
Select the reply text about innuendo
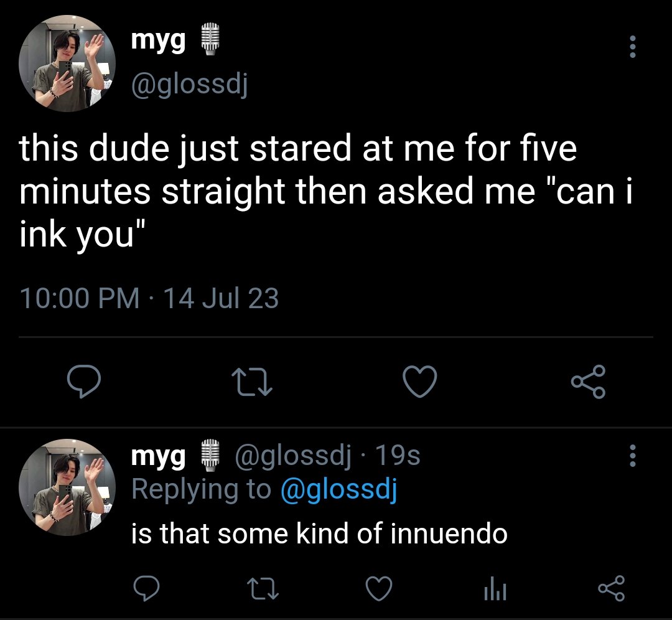coord(319,534)
